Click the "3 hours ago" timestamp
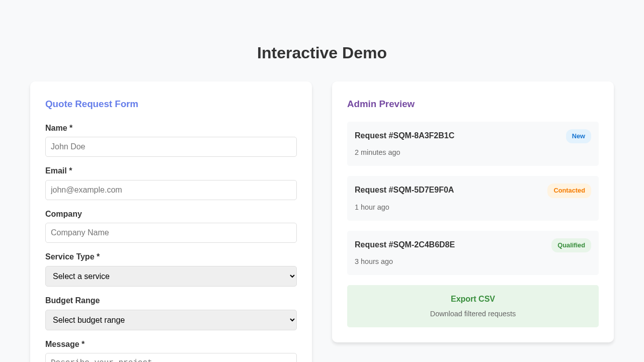This screenshot has height=362, width=644. coord(374,261)
